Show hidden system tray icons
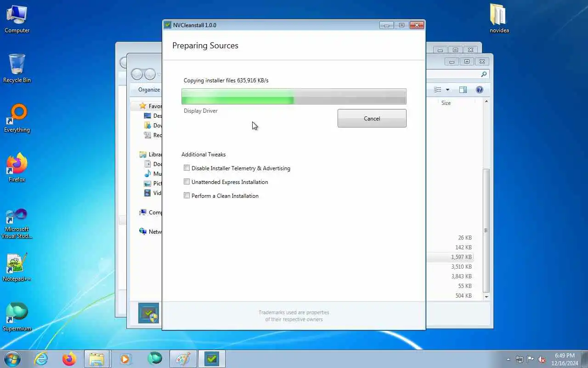Screen dimensions: 588x368 pyautogui.click(x=508, y=359)
